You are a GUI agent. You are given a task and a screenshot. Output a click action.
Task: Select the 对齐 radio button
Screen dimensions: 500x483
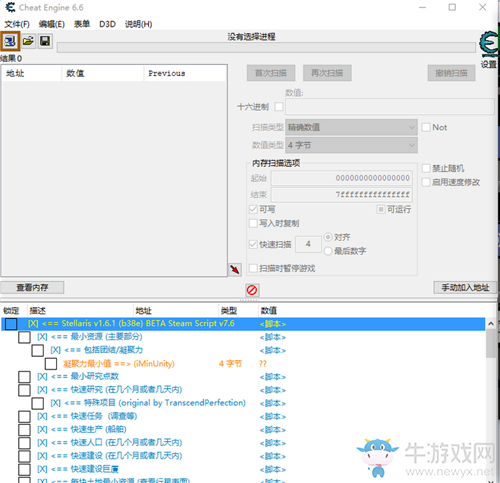328,237
